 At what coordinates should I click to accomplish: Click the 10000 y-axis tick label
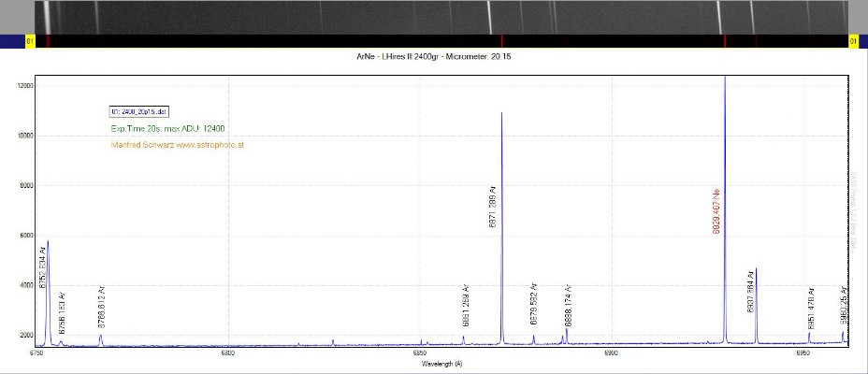click(25, 136)
